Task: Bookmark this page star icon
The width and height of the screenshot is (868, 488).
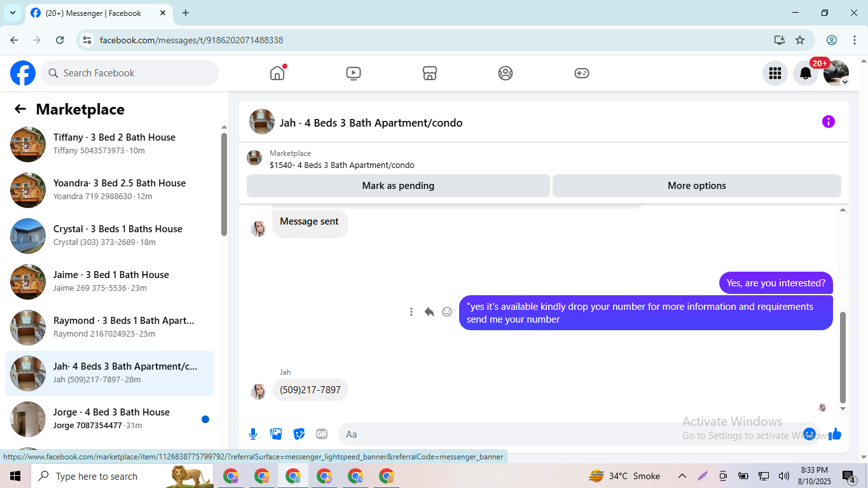Action: click(x=800, y=40)
